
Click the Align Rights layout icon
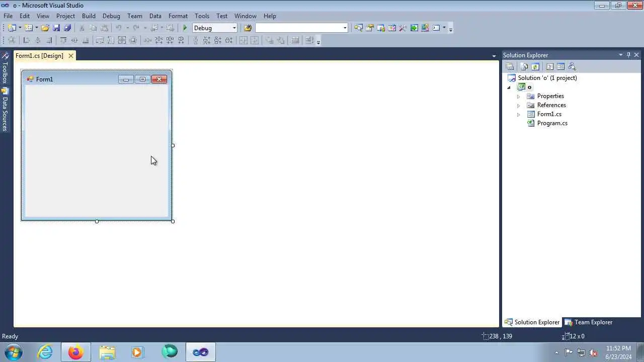point(49,40)
